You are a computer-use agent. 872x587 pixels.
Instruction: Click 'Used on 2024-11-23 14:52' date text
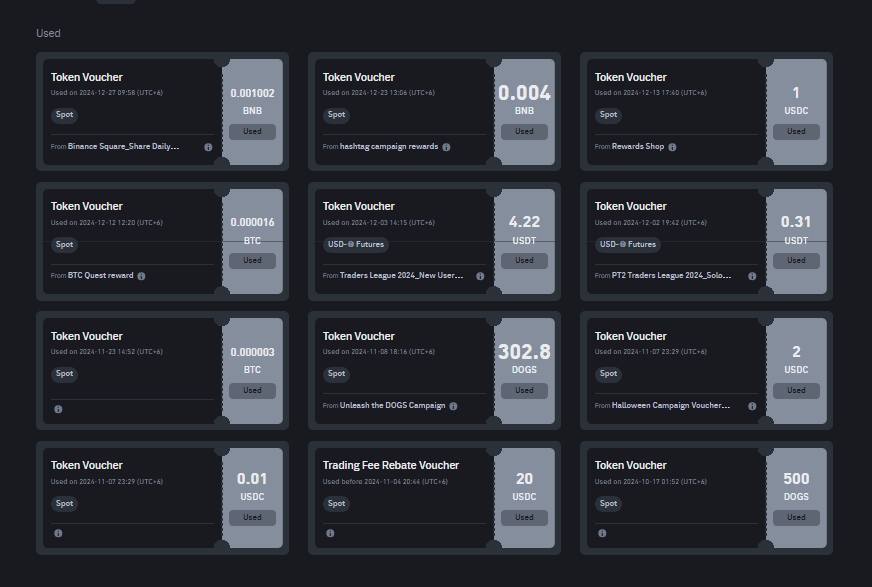point(107,352)
